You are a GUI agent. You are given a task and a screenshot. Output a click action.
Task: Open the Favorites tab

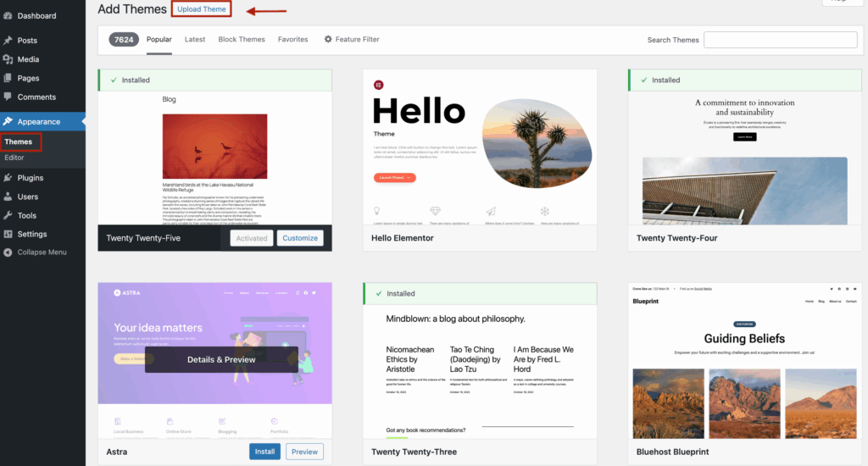pos(292,39)
